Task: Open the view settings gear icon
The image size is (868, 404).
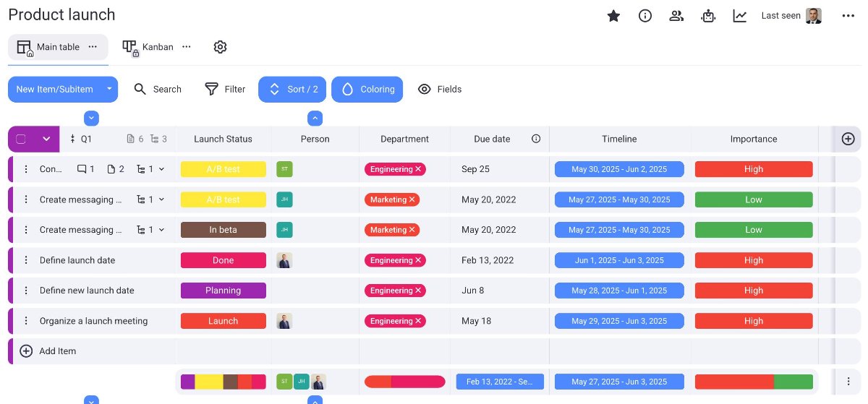Action: tap(221, 47)
